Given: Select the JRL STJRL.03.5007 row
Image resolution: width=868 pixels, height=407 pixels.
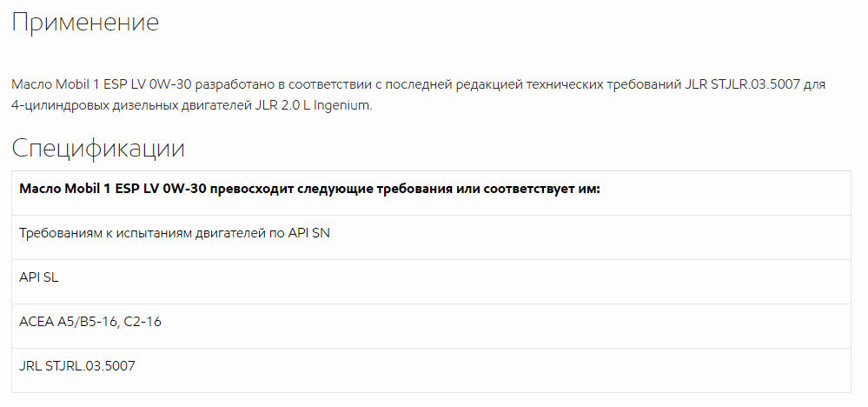Looking at the screenshot, I should (431, 370).
